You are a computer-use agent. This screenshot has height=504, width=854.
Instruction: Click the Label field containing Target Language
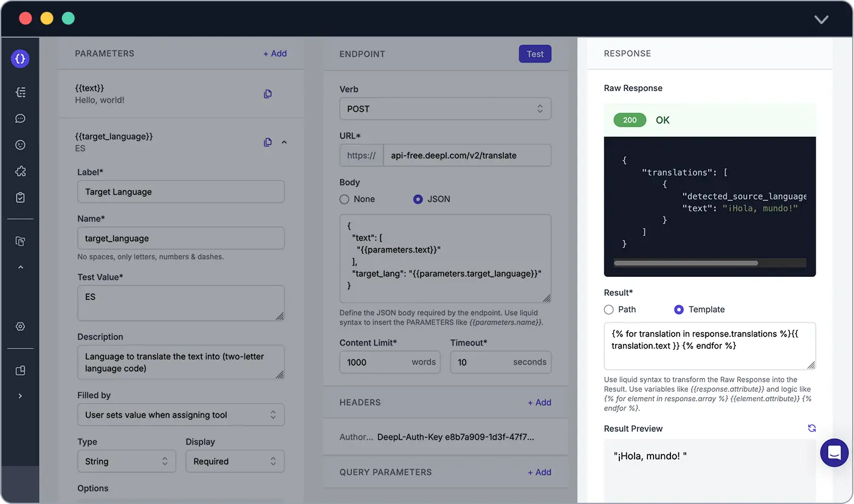pyautogui.click(x=181, y=192)
